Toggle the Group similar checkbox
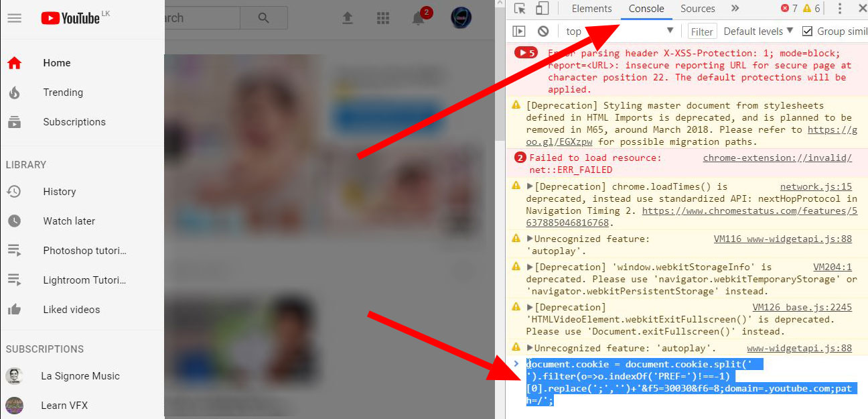 pos(806,31)
